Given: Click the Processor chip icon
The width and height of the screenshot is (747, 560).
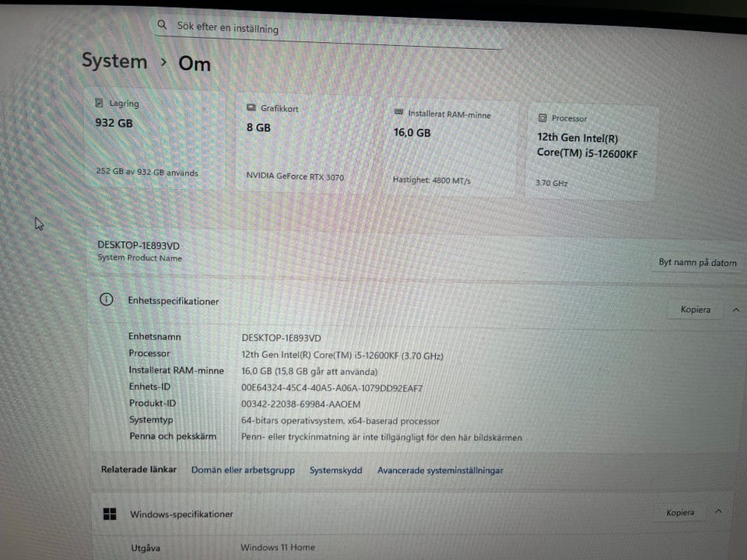Looking at the screenshot, I should pos(542,117).
